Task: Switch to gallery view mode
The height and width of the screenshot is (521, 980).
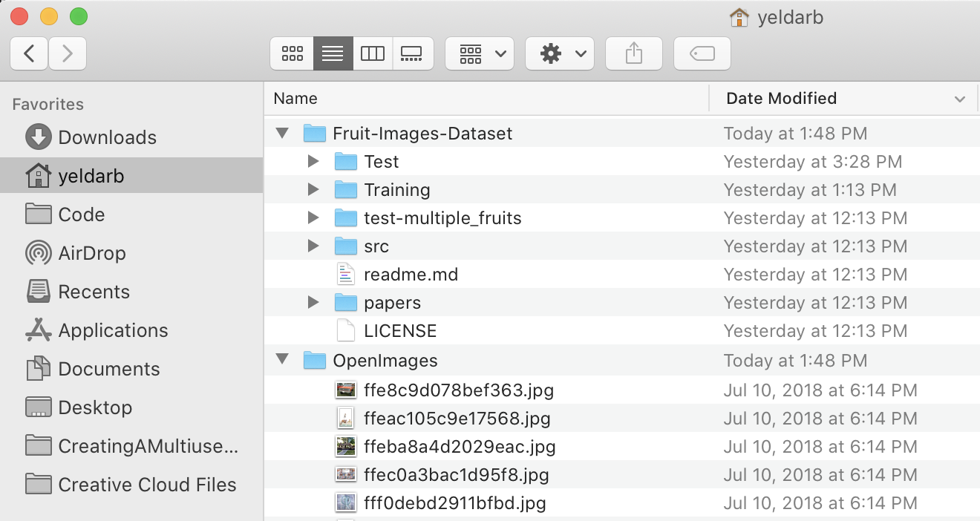Action: (x=413, y=53)
